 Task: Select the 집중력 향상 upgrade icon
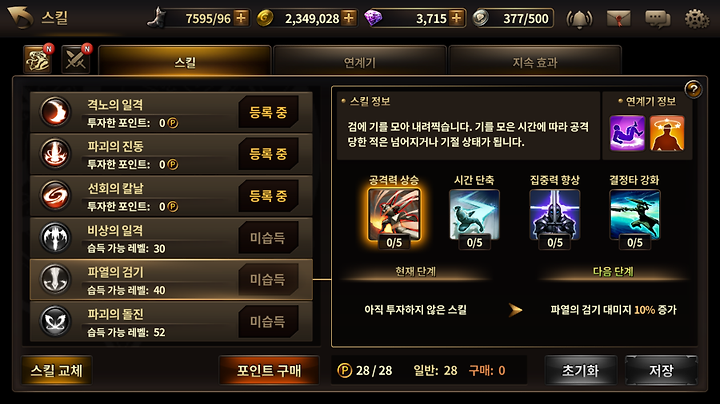[x=555, y=214]
